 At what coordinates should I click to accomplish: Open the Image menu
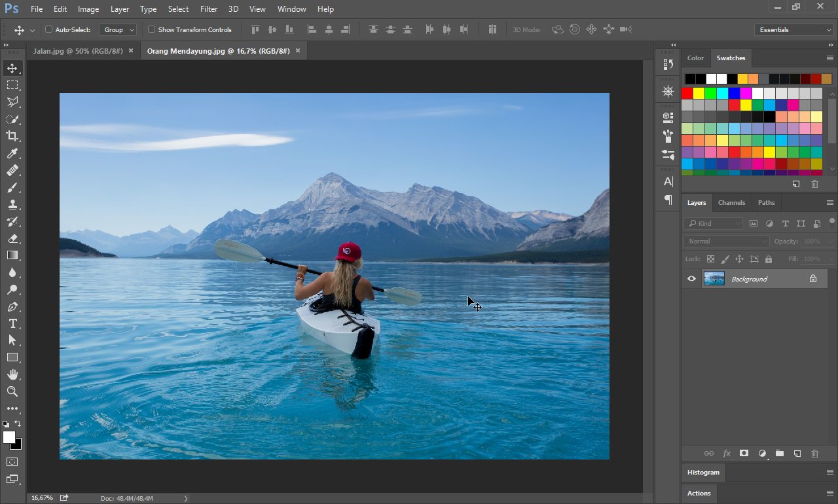coord(88,9)
